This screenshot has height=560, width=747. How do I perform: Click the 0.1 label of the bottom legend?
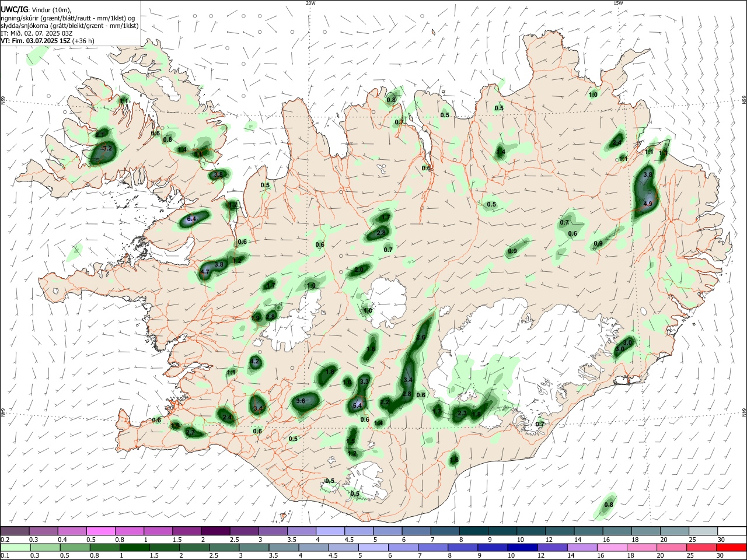click(x=5, y=555)
